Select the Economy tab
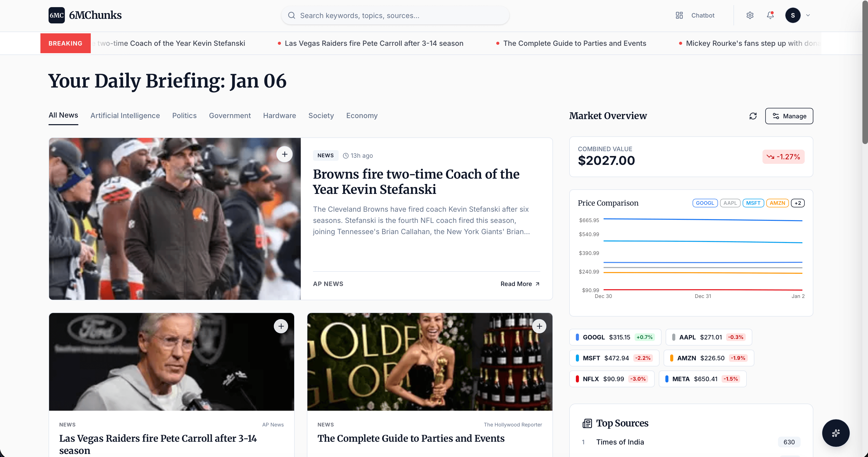This screenshot has width=868, height=457. tap(362, 115)
